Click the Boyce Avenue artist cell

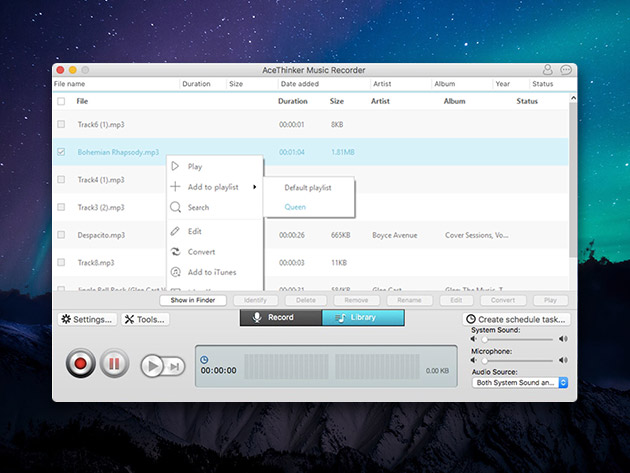point(395,235)
